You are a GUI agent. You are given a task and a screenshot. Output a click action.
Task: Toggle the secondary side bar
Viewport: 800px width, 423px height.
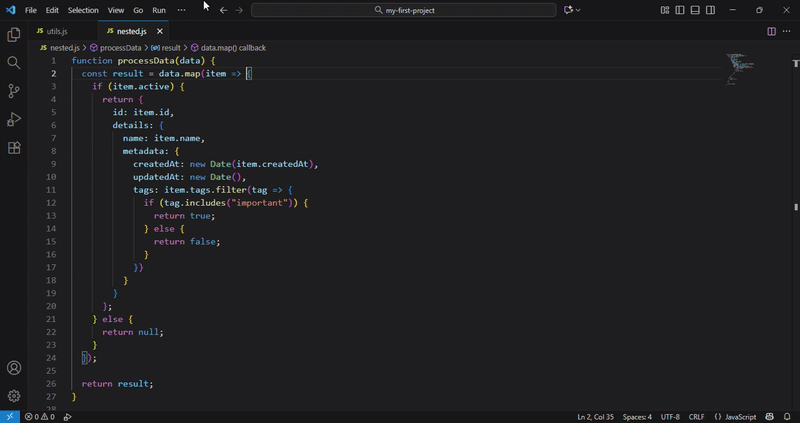pyautogui.click(x=710, y=10)
